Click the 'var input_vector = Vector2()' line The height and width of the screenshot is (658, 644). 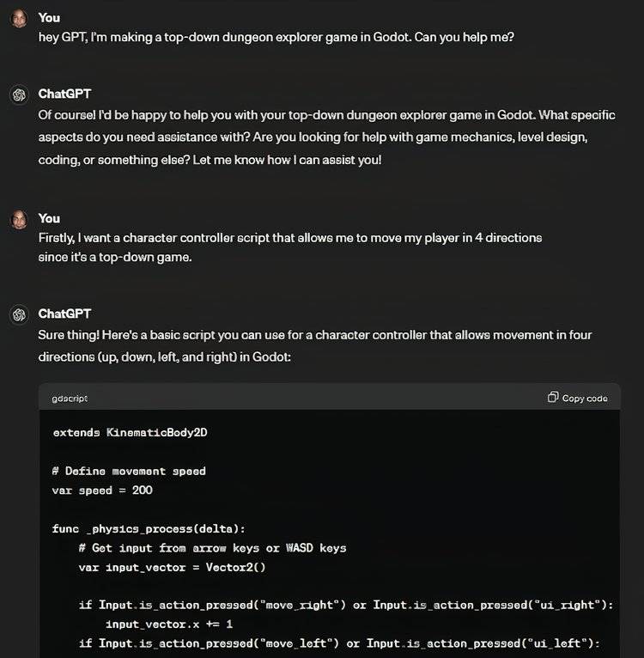point(172,567)
